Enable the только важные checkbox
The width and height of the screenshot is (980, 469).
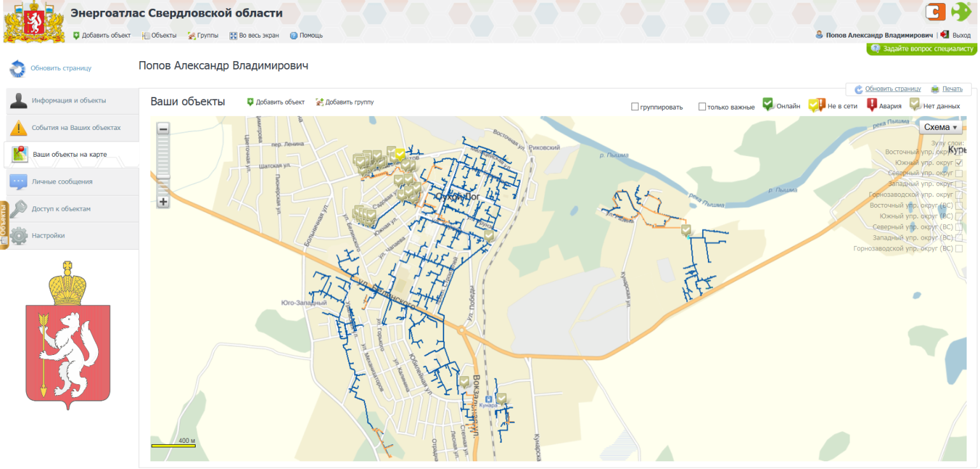click(x=702, y=106)
